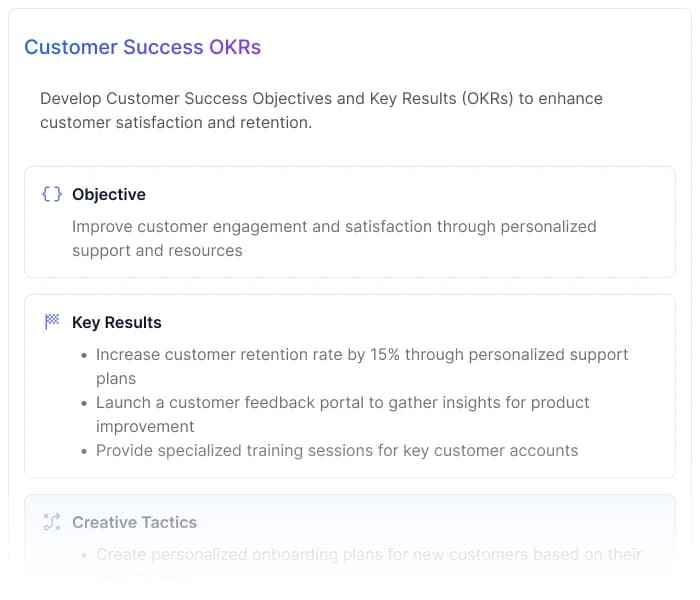The height and width of the screenshot is (600, 700).
Task: Click the bullet point before 'Launch a customer feedback'
Action: (x=83, y=403)
